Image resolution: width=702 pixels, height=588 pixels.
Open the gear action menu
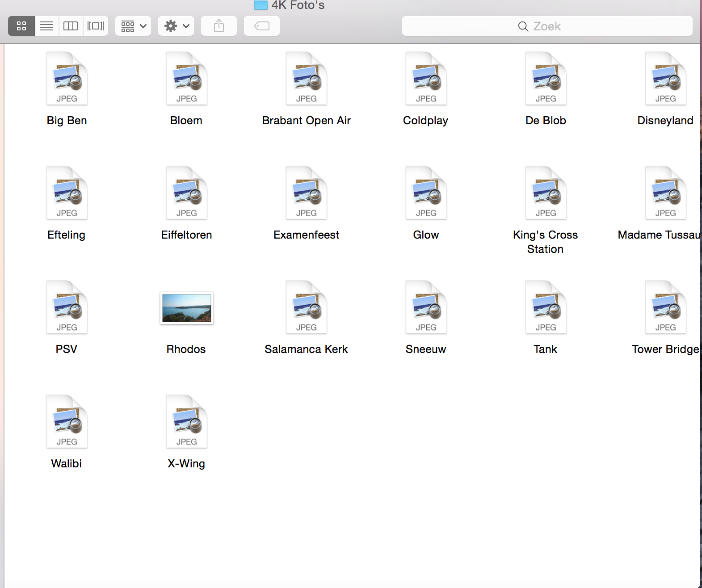[x=176, y=26]
